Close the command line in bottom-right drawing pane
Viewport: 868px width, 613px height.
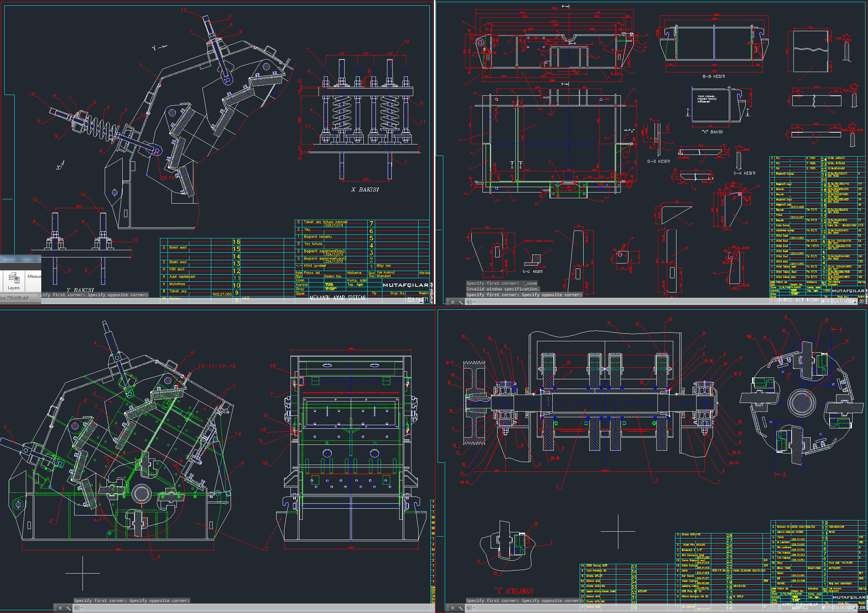coord(453,608)
